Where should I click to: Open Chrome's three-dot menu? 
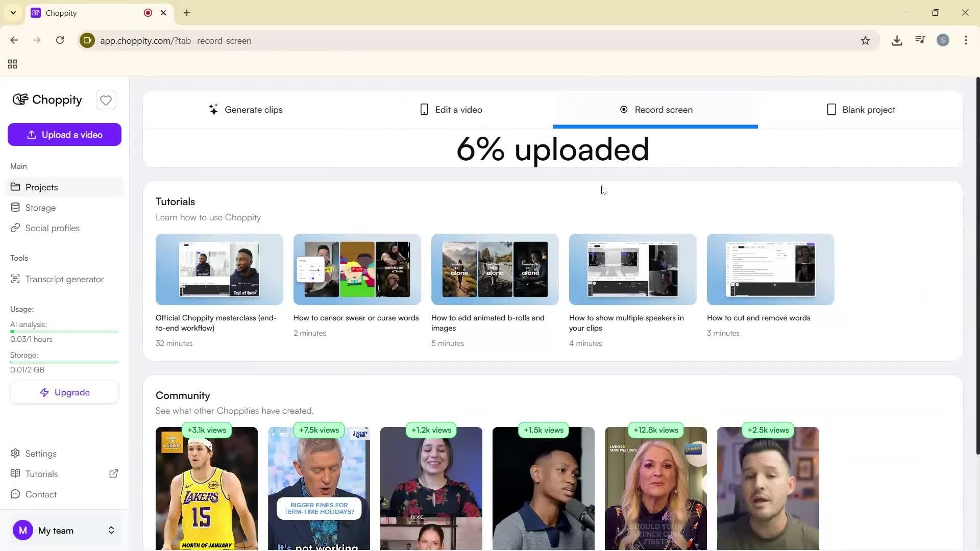pos(966,40)
